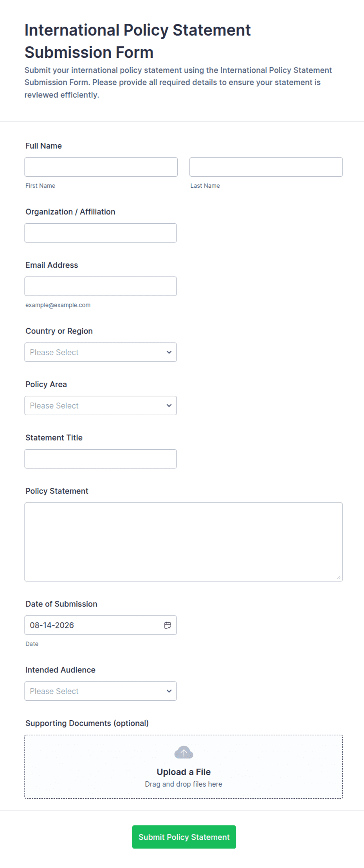Click the Organization / Affiliation input
Viewport: 364px width, 868px height.
click(x=101, y=233)
